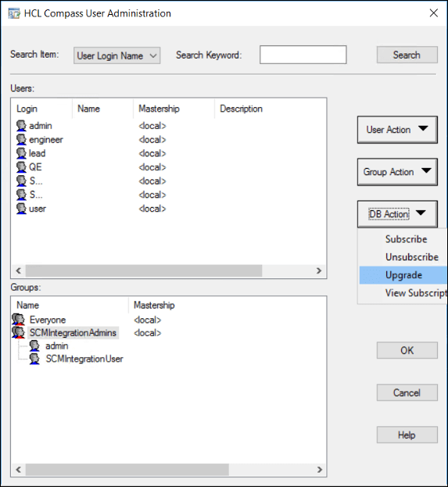Click the Groups list scroll right arrow

(x=319, y=469)
